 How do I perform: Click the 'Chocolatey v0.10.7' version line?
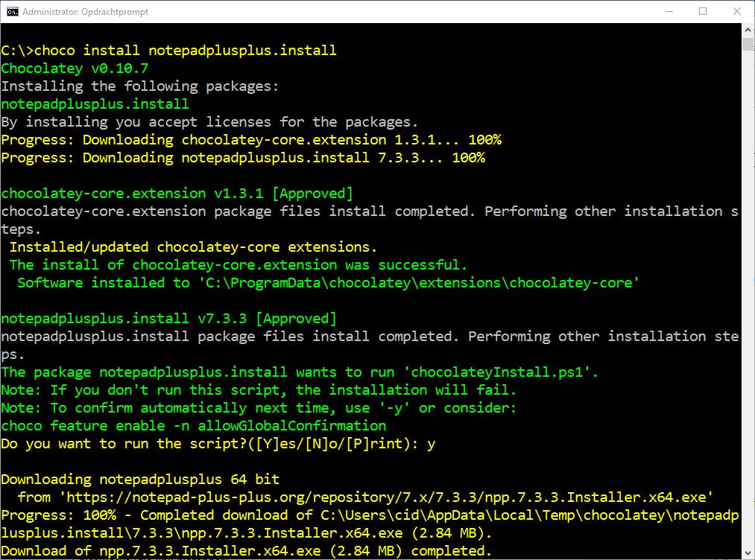pyautogui.click(x=75, y=69)
